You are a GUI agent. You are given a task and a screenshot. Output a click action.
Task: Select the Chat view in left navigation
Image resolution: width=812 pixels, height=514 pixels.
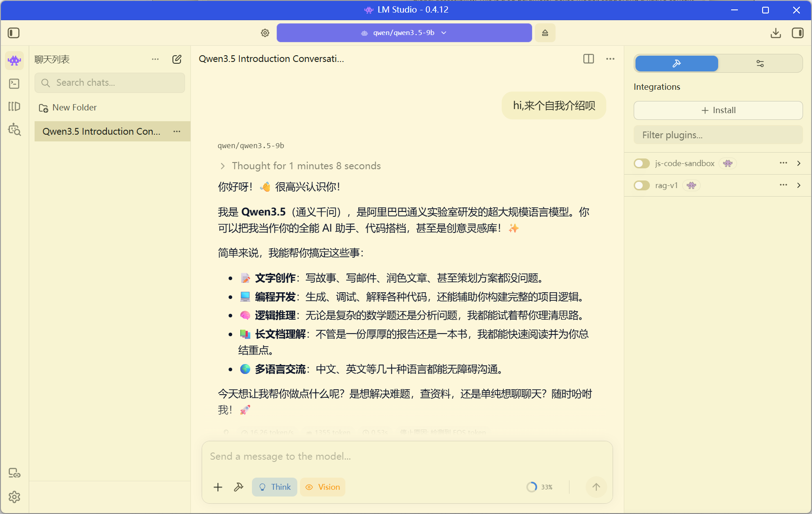(x=14, y=60)
